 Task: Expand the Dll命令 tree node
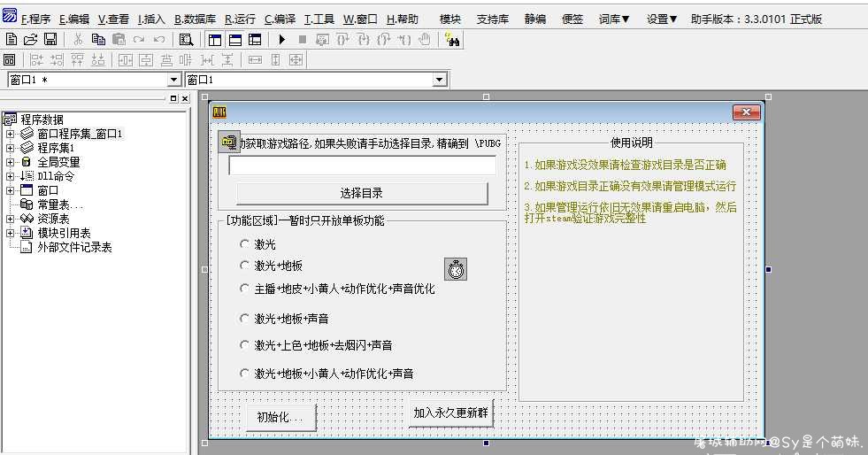[10, 176]
